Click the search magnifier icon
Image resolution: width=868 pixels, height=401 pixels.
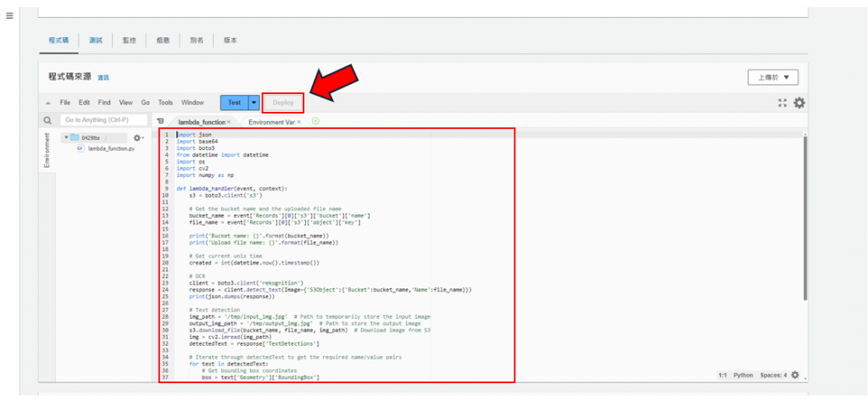coord(47,120)
